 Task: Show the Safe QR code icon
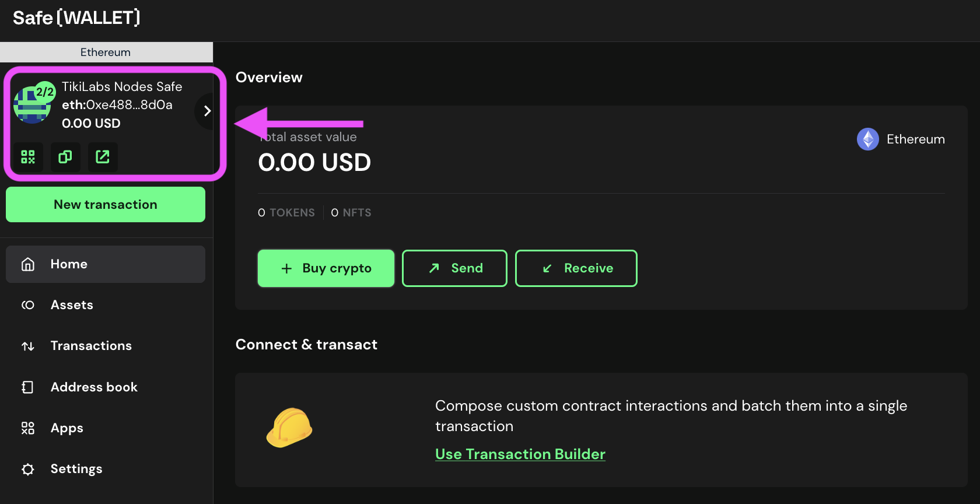click(28, 157)
